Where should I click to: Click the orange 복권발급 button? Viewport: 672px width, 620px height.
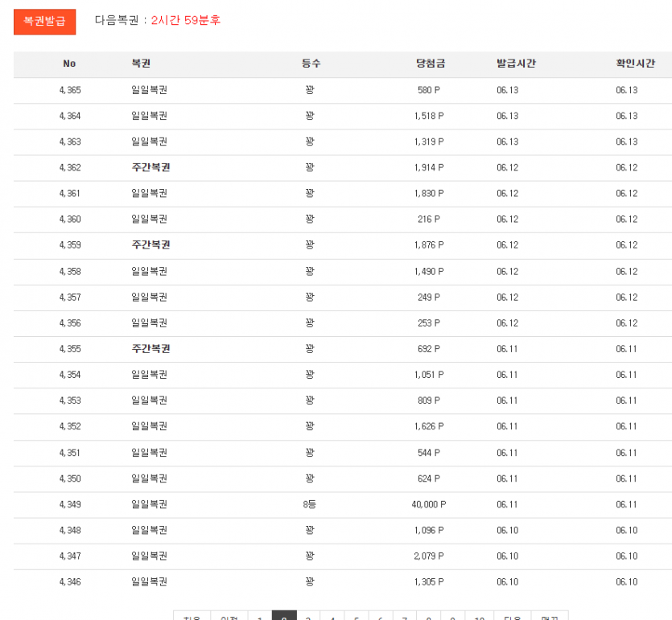pos(44,22)
